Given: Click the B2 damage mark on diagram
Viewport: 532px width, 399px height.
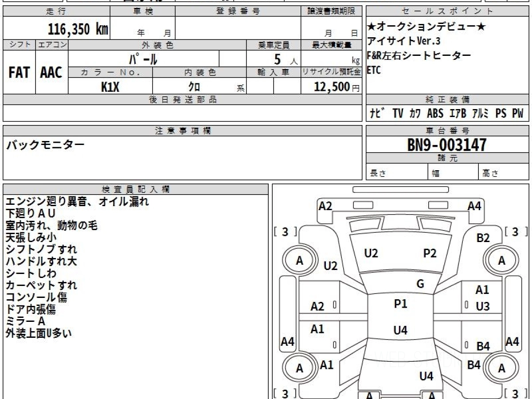Looking at the screenshot, I should click(x=483, y=238).
